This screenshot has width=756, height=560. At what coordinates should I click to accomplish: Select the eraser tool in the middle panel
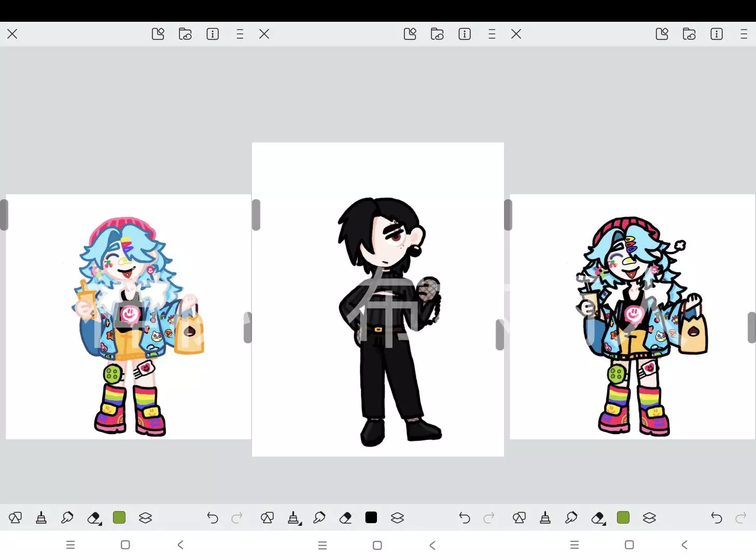[345, 517]
